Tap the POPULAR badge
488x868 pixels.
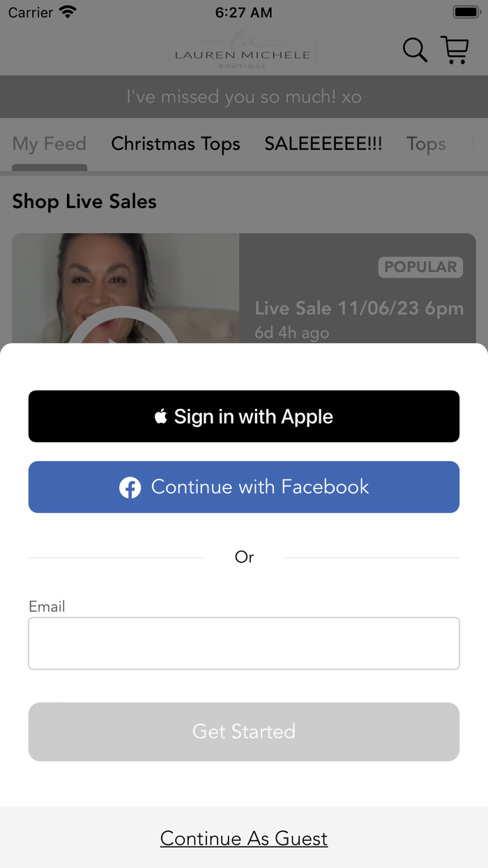click(x=420, y=267)
